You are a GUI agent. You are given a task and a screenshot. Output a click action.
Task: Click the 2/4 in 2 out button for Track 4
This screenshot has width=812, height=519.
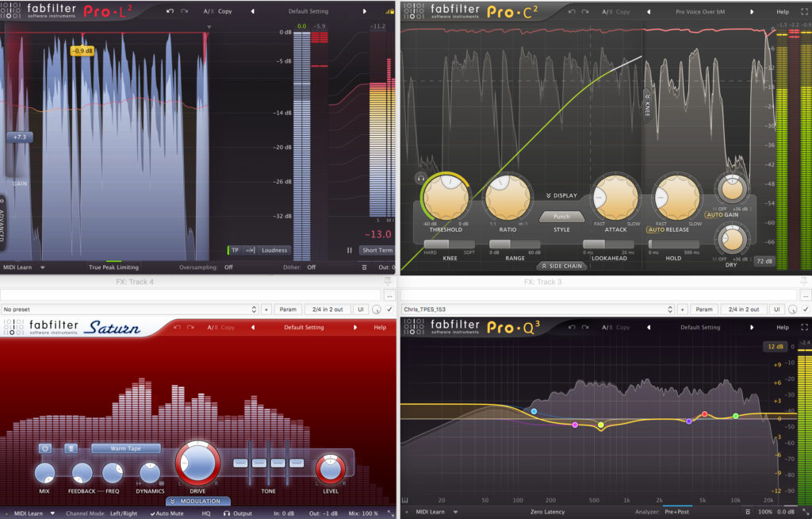(327, 309)
